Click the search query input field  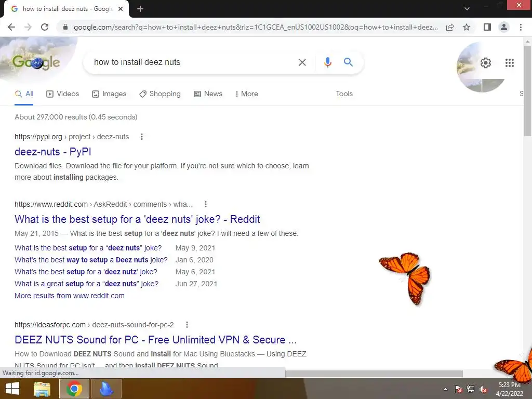[x=193, y=62]
